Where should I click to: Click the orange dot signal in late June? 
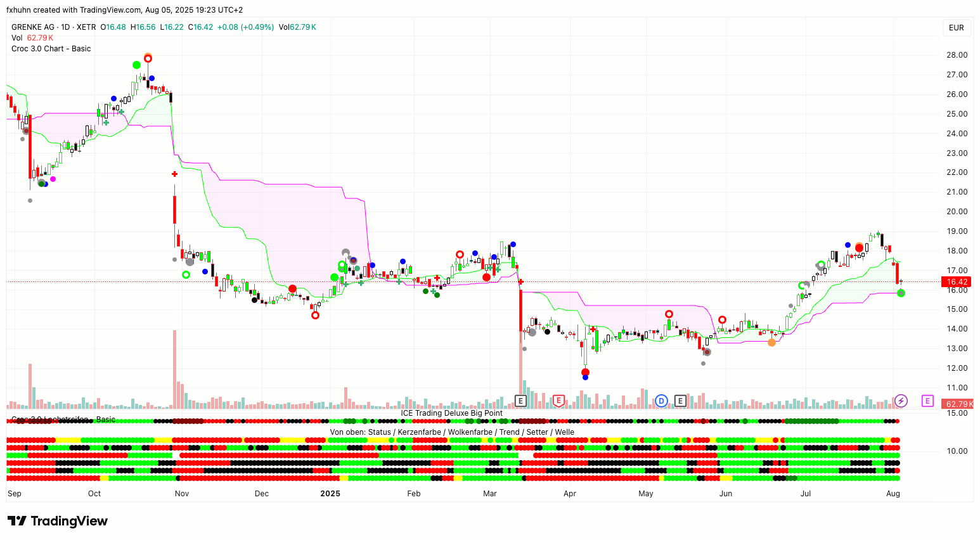click(x=771, y=342)
